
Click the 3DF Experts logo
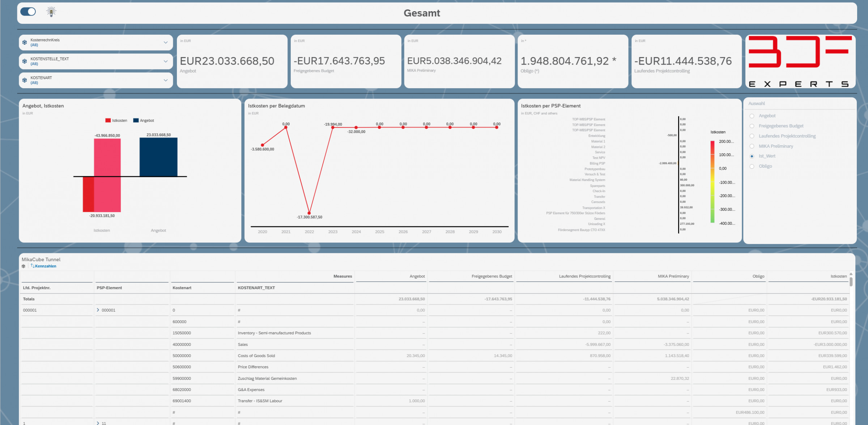800,61
